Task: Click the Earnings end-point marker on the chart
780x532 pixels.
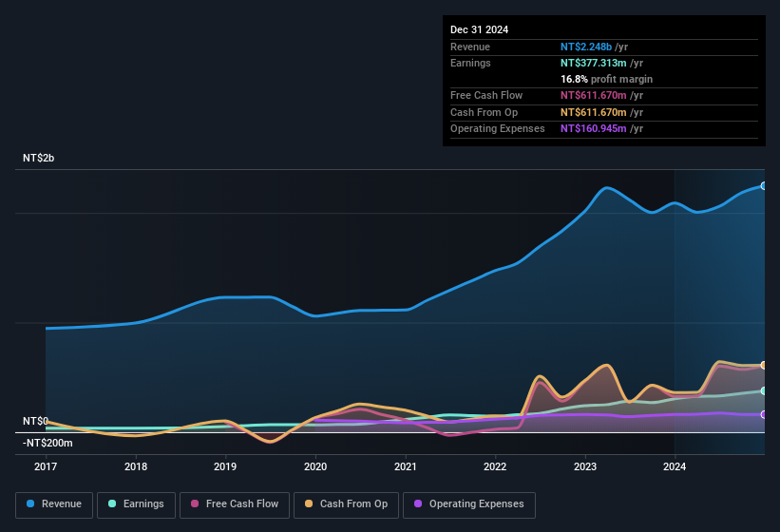Action: [x=764, y=390]
